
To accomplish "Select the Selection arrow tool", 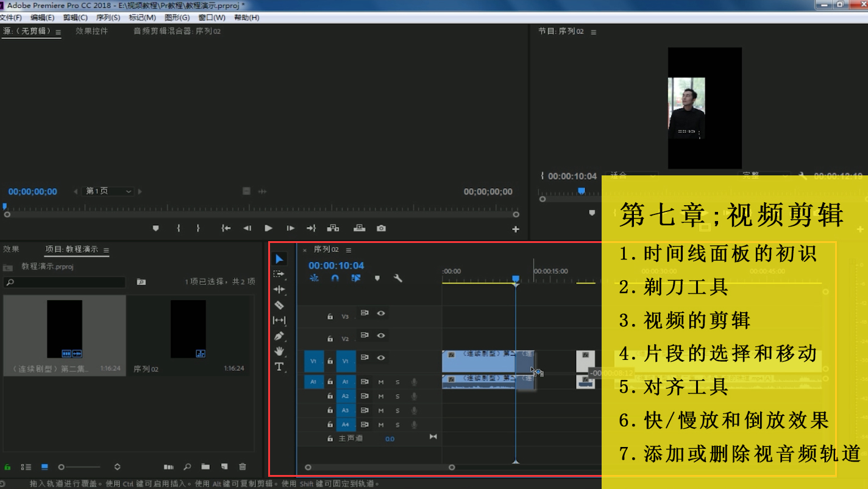I will point(279,259).
